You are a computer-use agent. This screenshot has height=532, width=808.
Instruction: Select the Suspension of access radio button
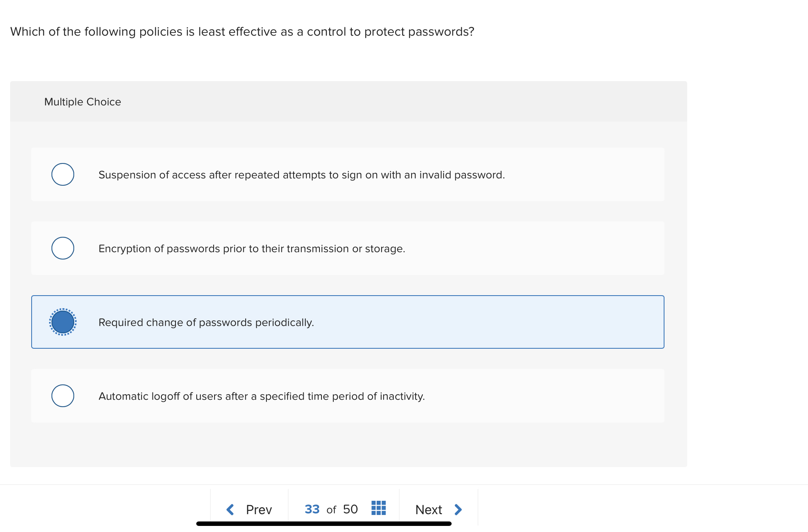[x=63, y=174]
